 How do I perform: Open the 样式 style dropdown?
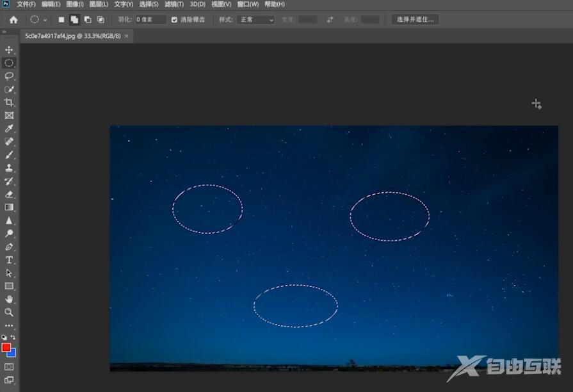click(x=255, y=20)
